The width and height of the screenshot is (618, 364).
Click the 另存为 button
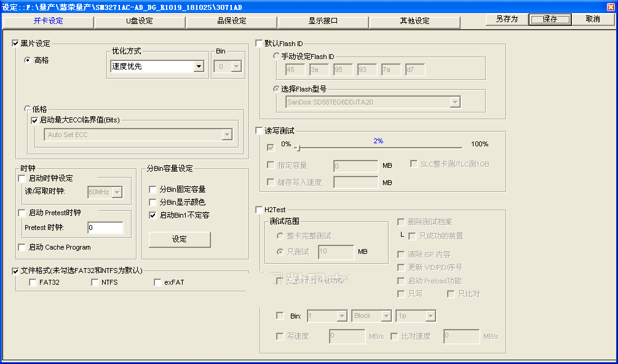click(507, 19)
